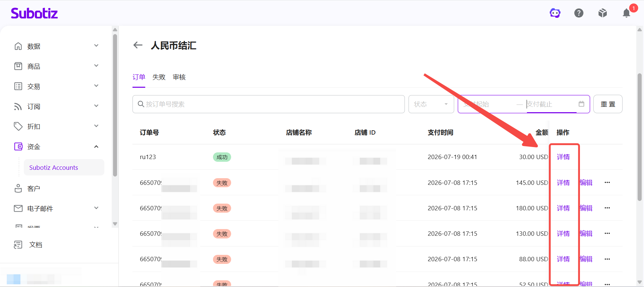The width and height of the screenshot is (644, 287).
Task: Click the 资金 wallet icon
Action: click(18, 146)
